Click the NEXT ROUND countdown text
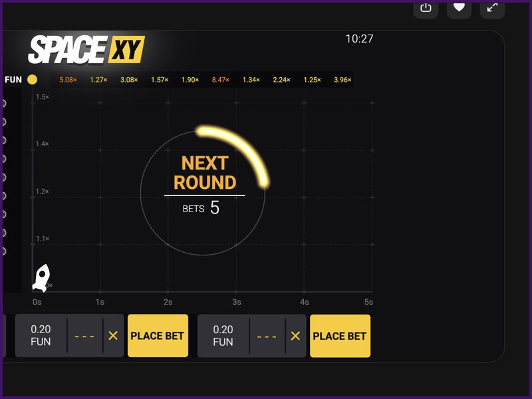Viewport: 532px width, 399px height. click(205, 173)
